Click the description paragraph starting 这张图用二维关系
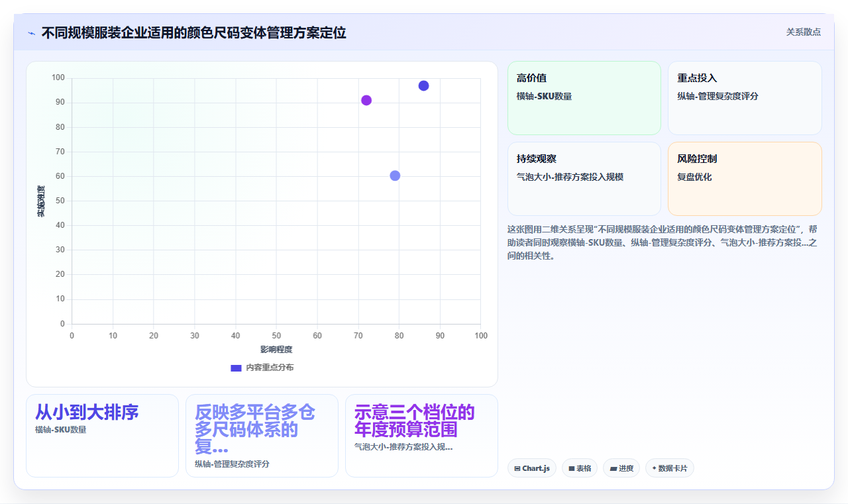The width and height of the screenshot is (848, 504). [x=662, y=242]
